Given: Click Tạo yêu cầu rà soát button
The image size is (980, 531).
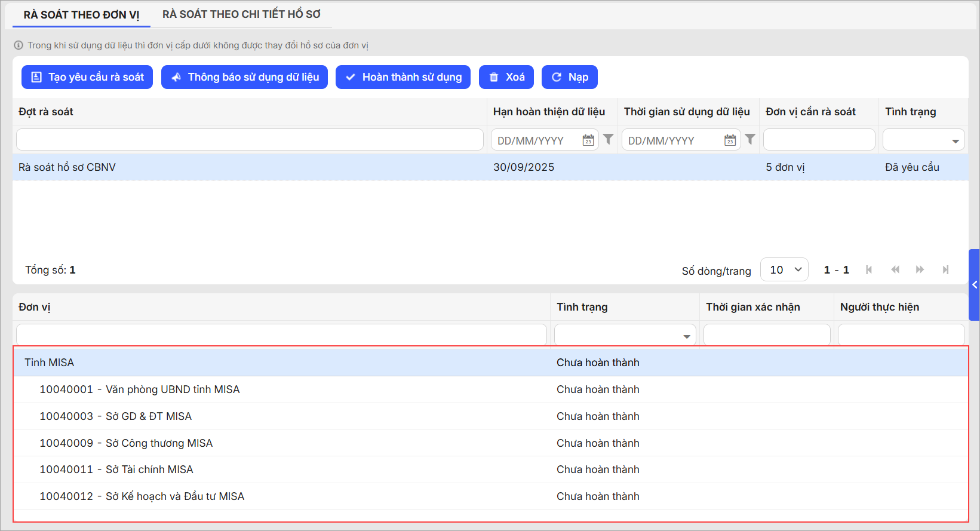Looking at the screenshot, I should coord(87,77).
